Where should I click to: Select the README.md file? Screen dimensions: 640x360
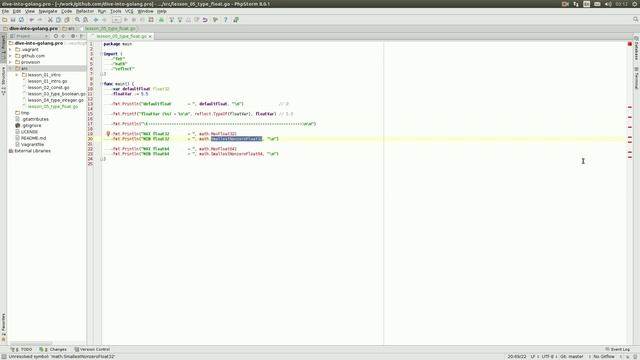pos(33,138)
